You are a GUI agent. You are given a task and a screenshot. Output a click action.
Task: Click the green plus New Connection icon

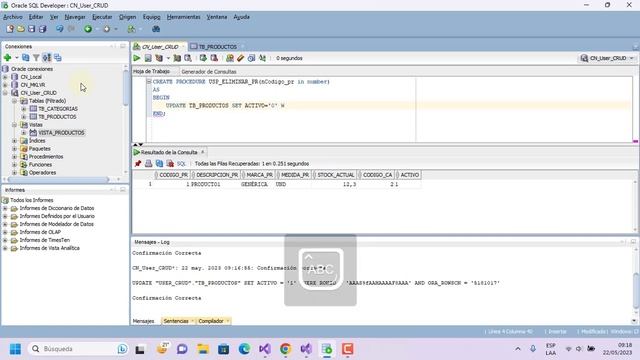pos(7,58)
